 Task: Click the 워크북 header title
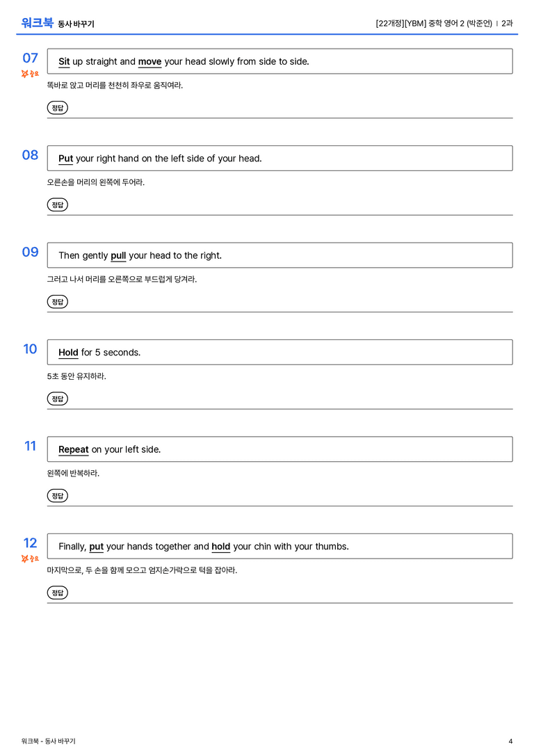click(x=37, y=23)
